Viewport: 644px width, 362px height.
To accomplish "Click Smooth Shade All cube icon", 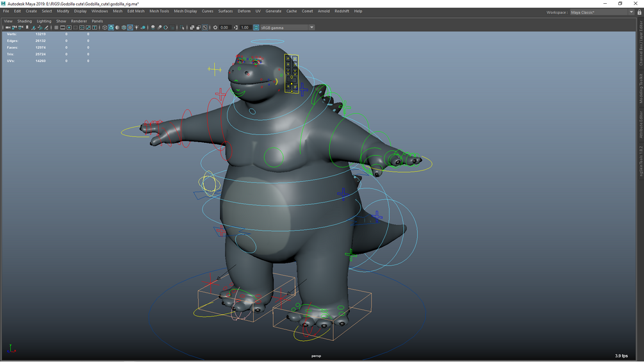I will pyautogui.click(x=111, y=28).
